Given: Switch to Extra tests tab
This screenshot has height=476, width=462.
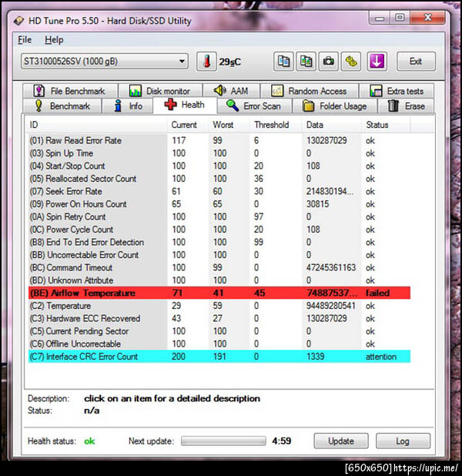Looking at the screenshot, I should [397, 91].
